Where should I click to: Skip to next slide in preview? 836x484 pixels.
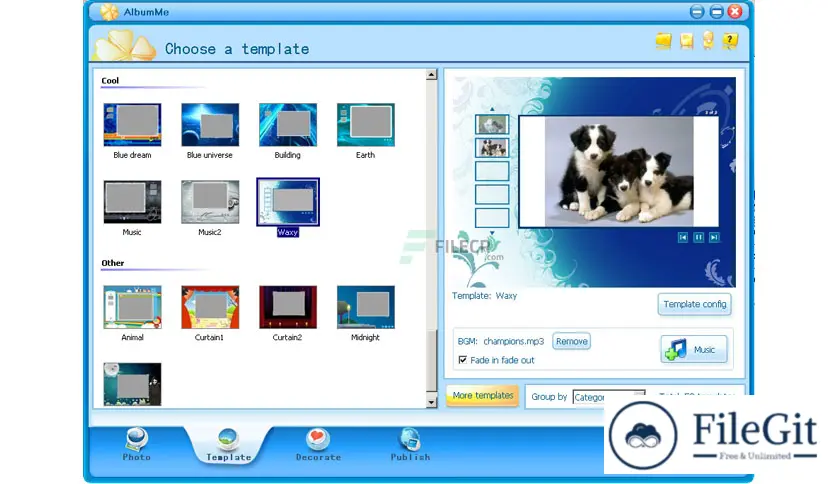[x=714, y=237]
